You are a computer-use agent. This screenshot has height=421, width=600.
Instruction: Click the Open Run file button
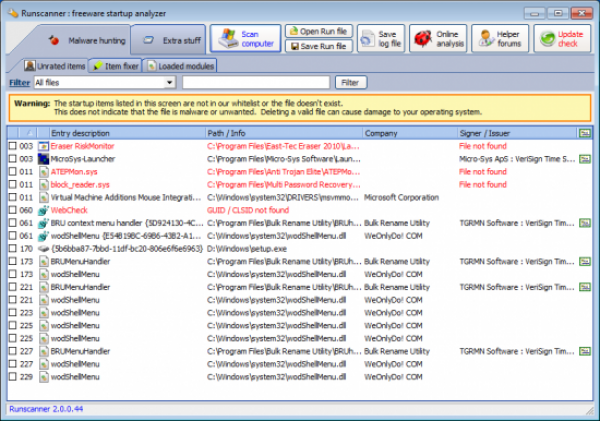(x=318, y=31)
